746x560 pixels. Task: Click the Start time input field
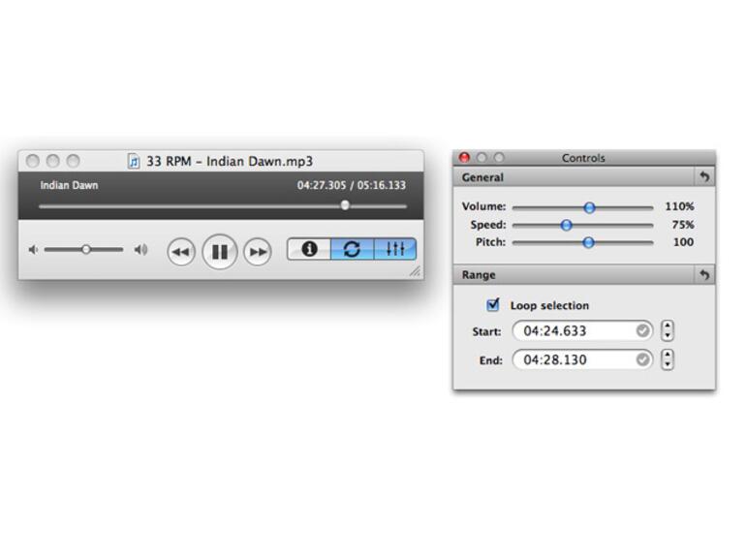pos(582,330)
